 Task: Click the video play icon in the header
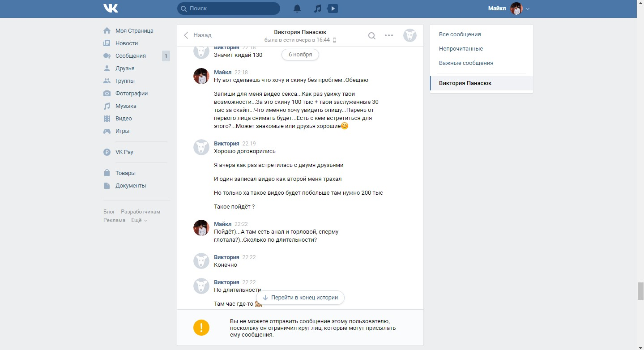coord(333,9)
